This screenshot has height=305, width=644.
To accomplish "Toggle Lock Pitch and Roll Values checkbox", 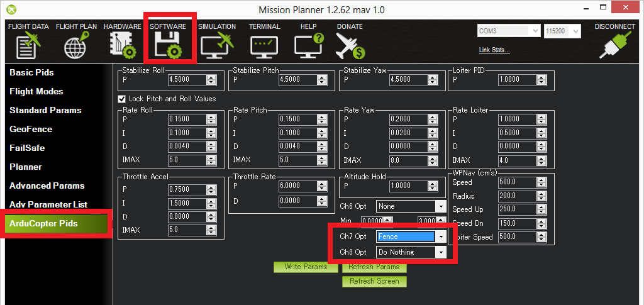I will coord(122,99).
